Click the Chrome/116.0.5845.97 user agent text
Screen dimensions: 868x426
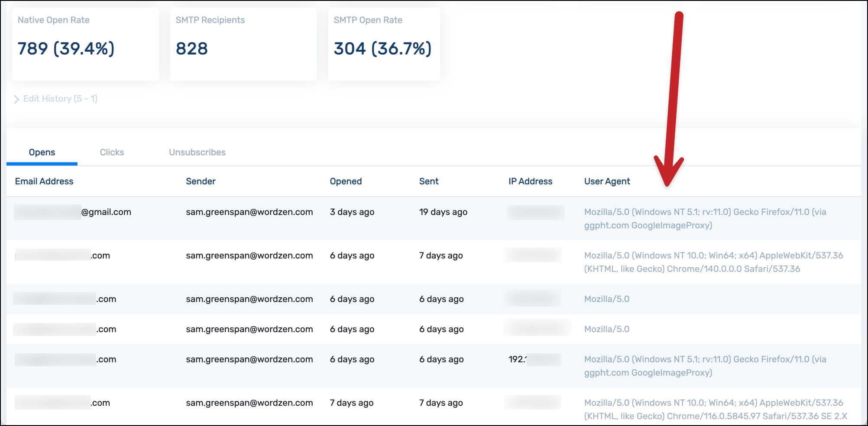(715, 410)
